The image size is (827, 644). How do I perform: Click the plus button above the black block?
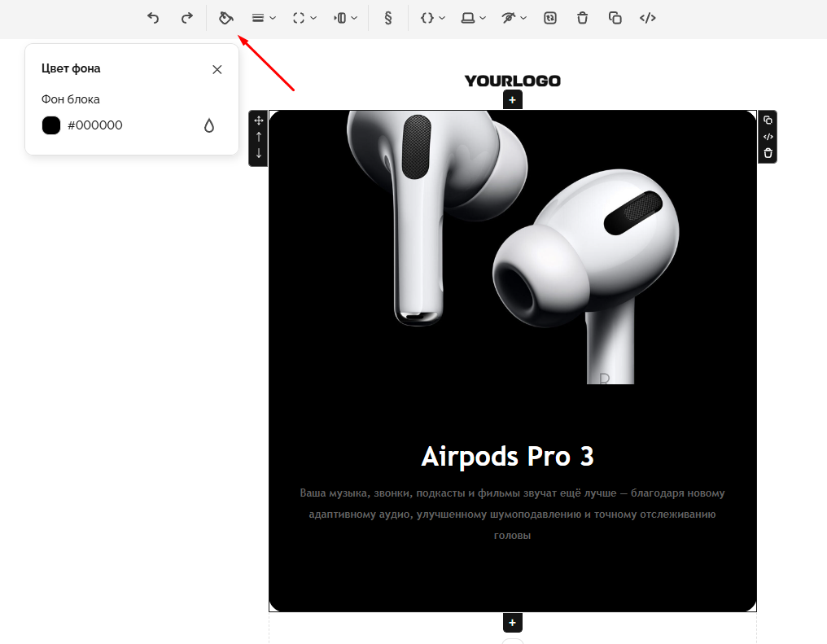pos(512,100)
